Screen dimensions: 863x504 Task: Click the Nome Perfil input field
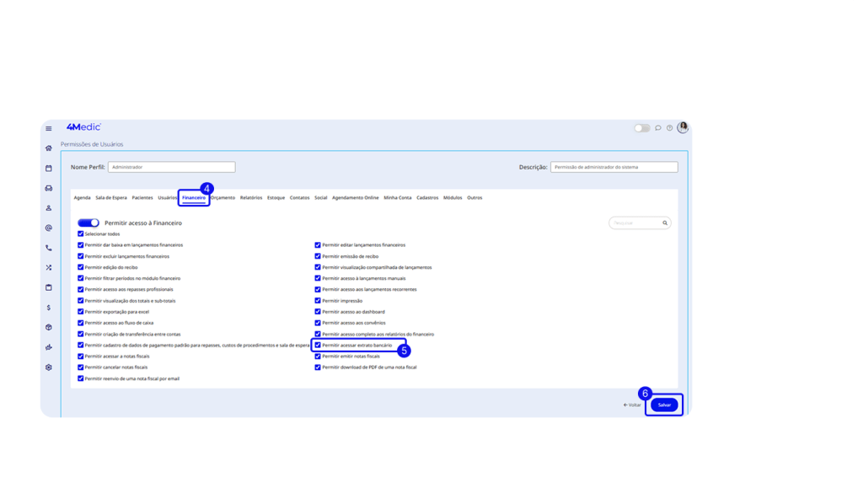172,167
